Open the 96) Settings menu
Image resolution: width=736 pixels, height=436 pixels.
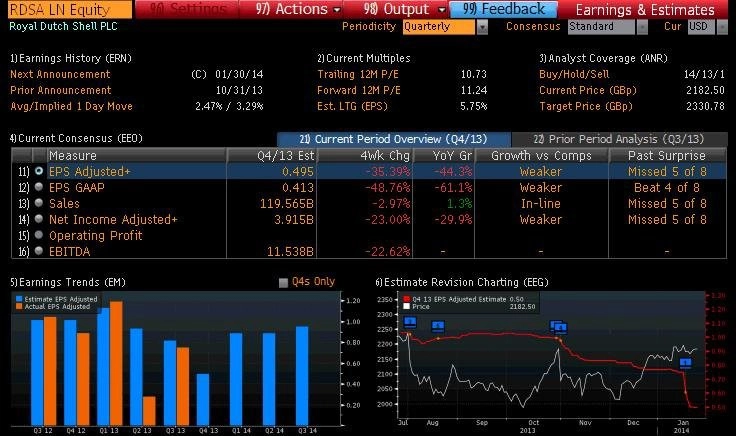(187, 9)
